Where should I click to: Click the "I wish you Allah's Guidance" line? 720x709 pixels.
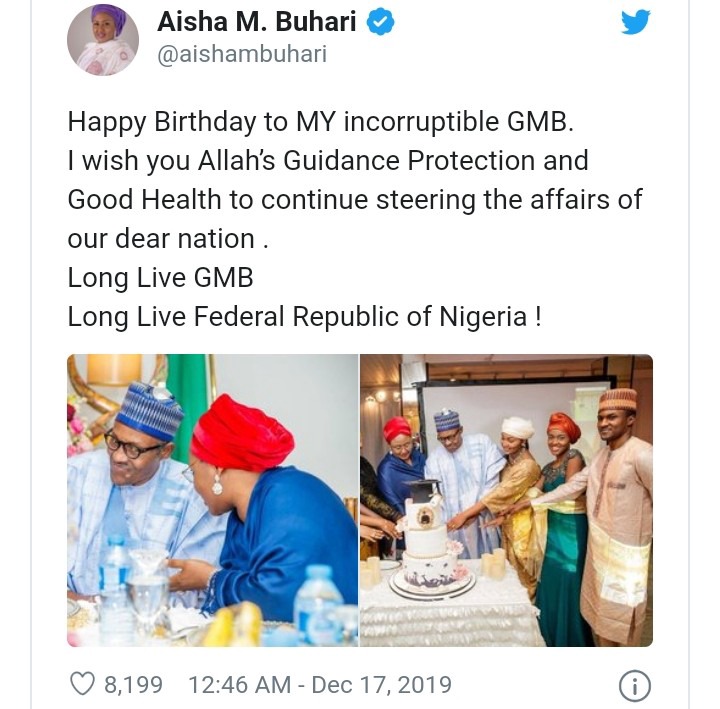click(x=327, y=161)
